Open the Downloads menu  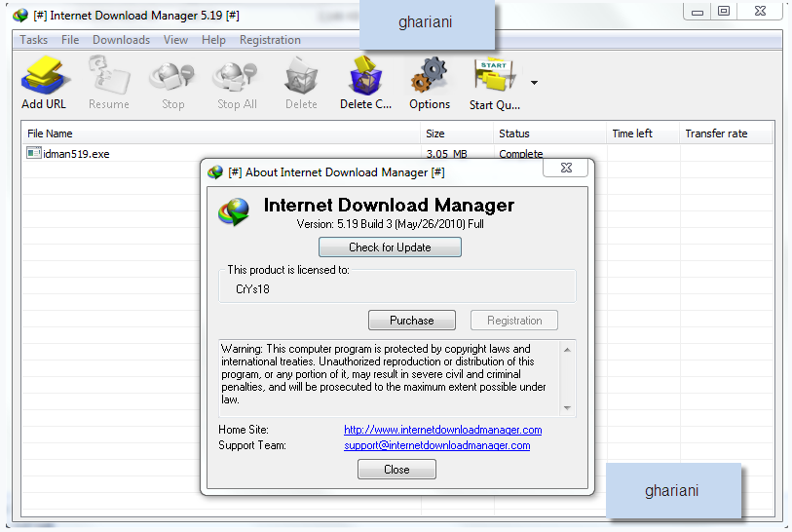tap(121, 40)
